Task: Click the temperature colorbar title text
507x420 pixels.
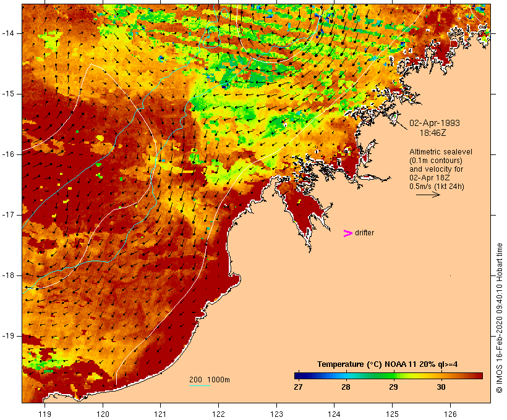Action: 388,364
